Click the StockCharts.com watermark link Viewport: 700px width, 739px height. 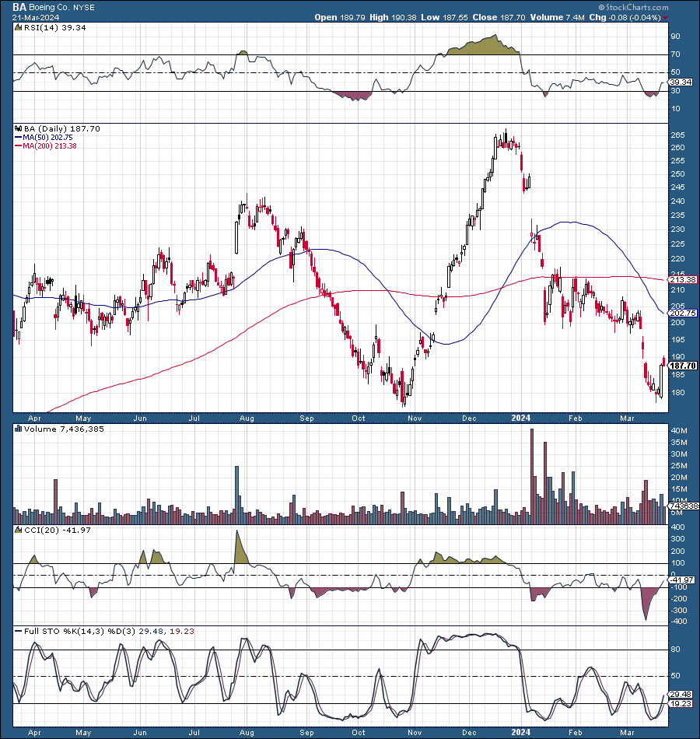[x=634, y=7]
